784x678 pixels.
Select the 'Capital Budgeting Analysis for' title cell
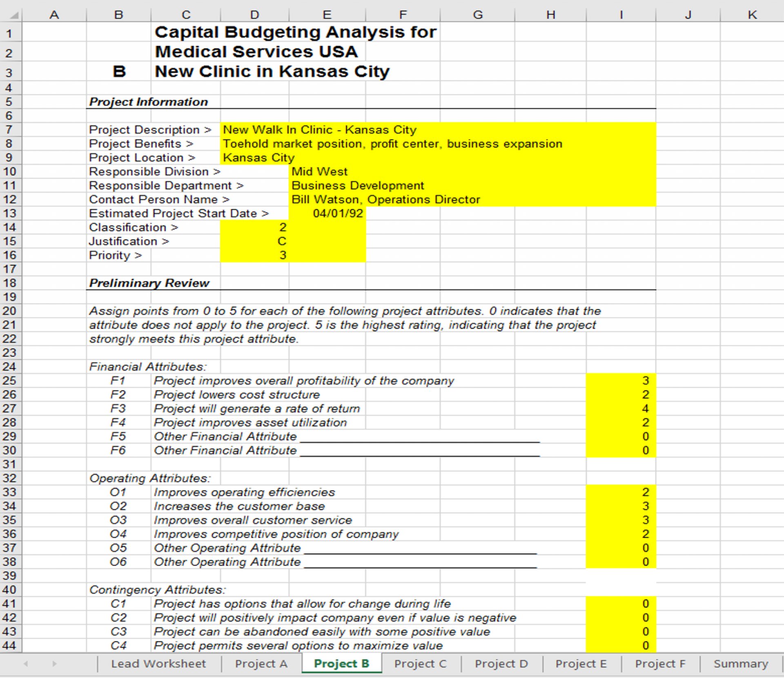pyautogui.click(x=296, y=32)
